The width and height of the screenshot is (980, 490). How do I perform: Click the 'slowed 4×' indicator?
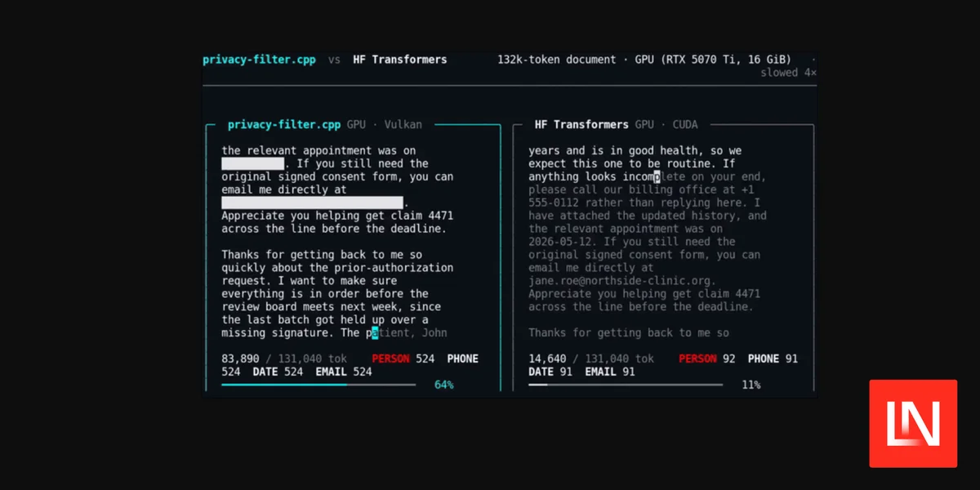point(789,73)
